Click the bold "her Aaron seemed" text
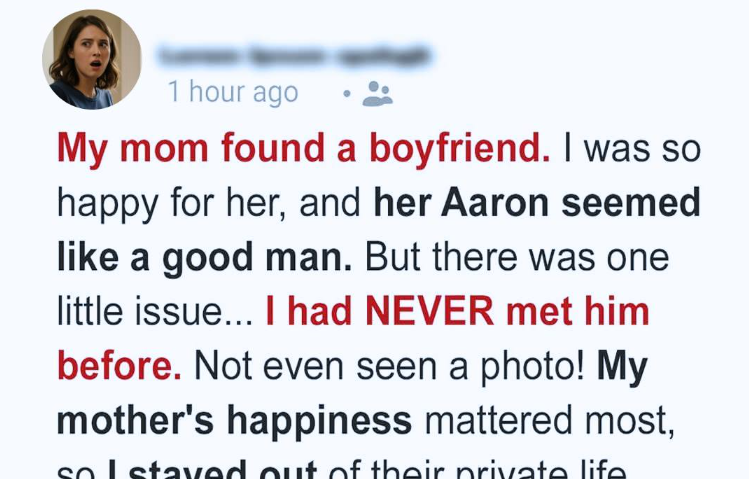Viewport: 749px width, 479px height. click(537, 204)
